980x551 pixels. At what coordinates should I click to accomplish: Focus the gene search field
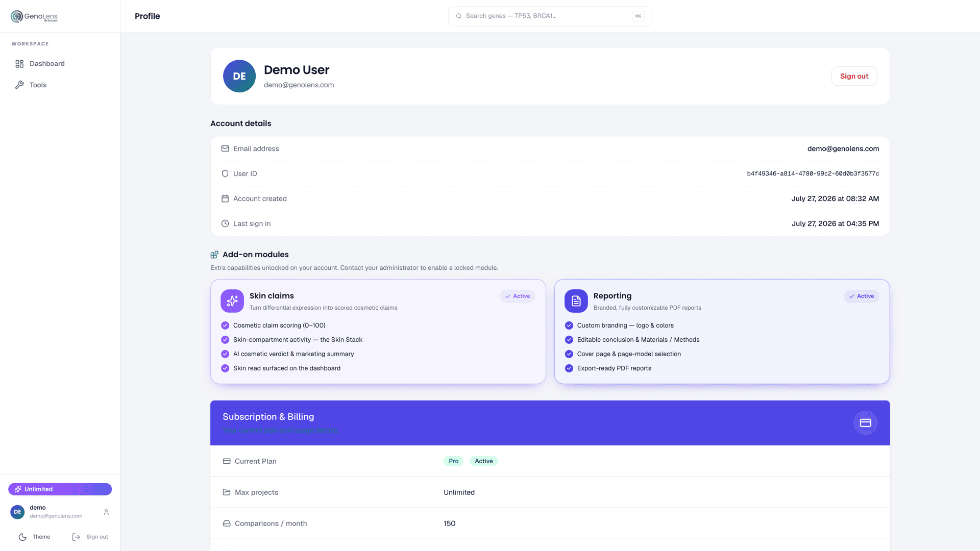(550, 16)
